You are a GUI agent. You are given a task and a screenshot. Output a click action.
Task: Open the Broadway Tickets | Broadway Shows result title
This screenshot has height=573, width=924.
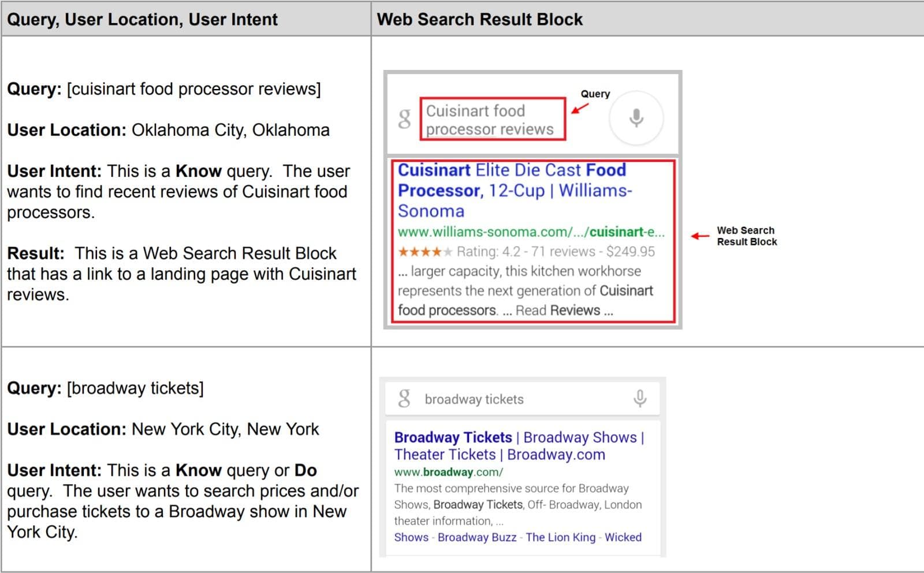point(519,445)
